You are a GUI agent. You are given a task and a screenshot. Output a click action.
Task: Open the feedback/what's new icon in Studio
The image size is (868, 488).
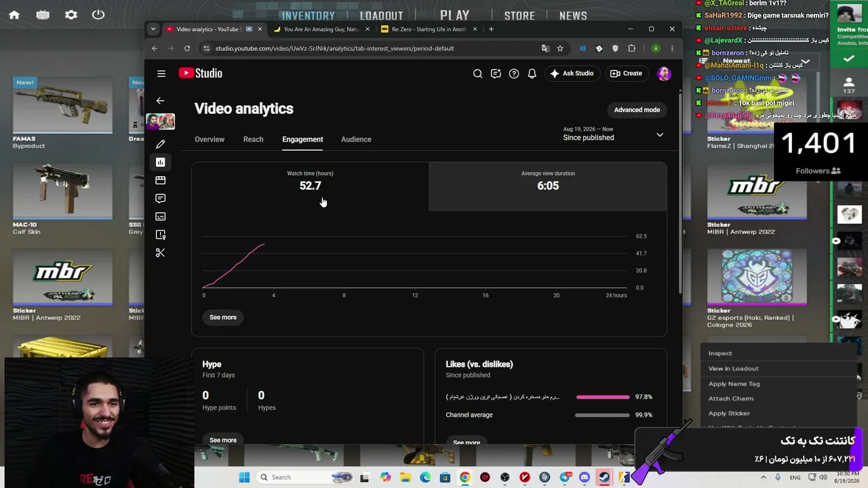coord(496,73)
